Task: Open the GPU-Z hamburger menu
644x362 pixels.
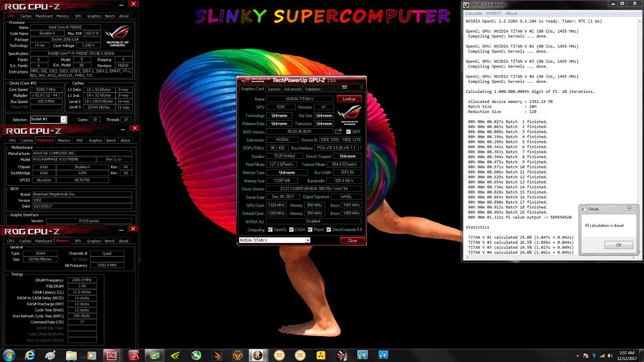Action: pyautogui.click(x=361, y=87)
